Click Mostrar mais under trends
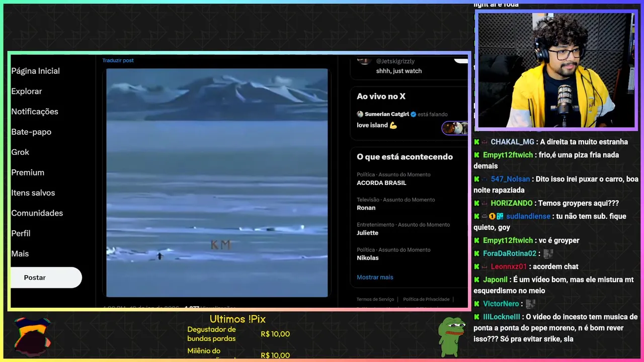This screenshot has width=644, height=362. click(x=375, y=277)
